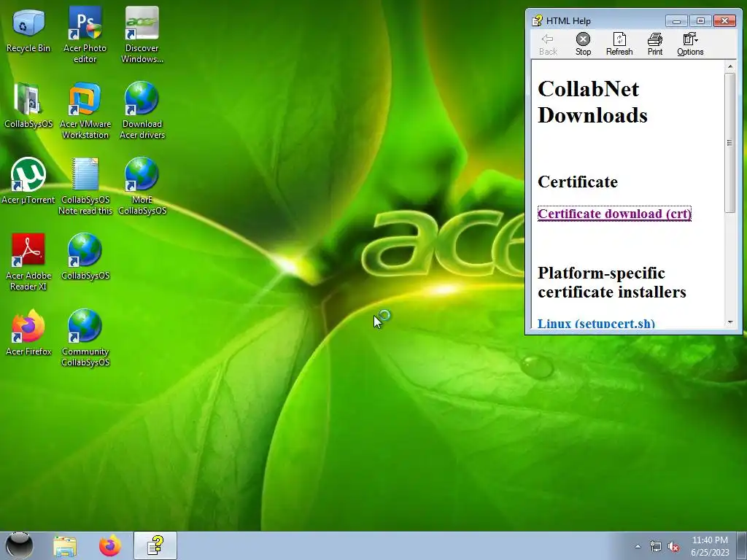Launch Acer µTorrent shortcut

tap(28, 181)
